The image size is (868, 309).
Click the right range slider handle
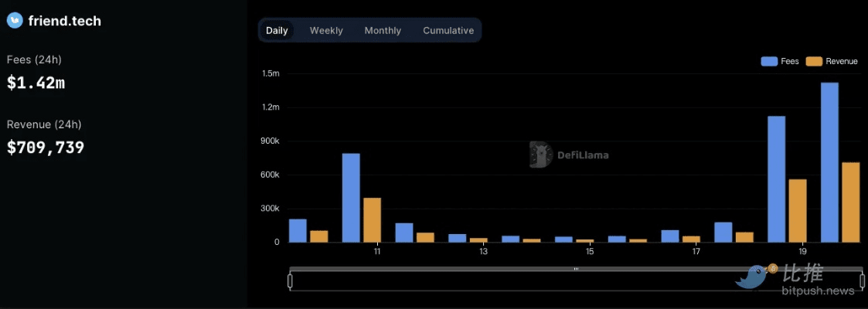(x=862, y=280)
